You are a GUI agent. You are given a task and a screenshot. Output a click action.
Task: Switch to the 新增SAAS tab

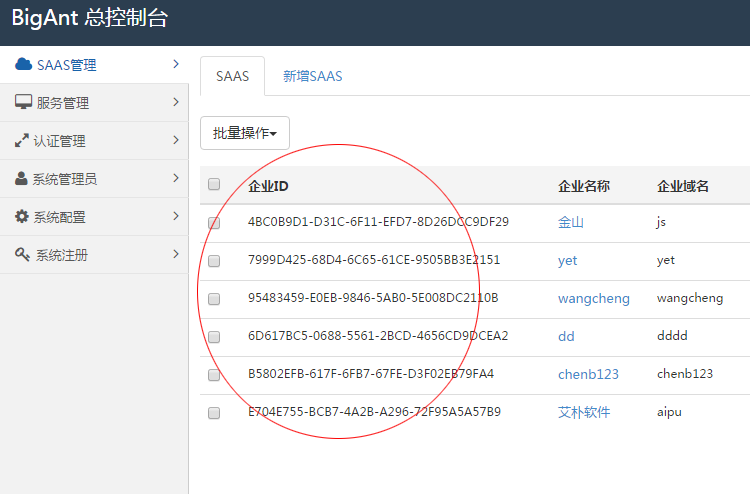pos(312,76)
